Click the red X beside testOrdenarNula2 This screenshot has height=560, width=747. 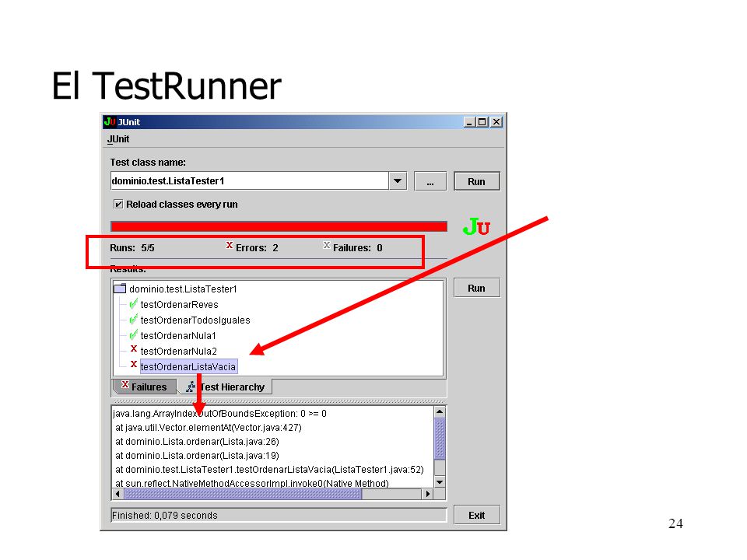click(x=134, y=349)
